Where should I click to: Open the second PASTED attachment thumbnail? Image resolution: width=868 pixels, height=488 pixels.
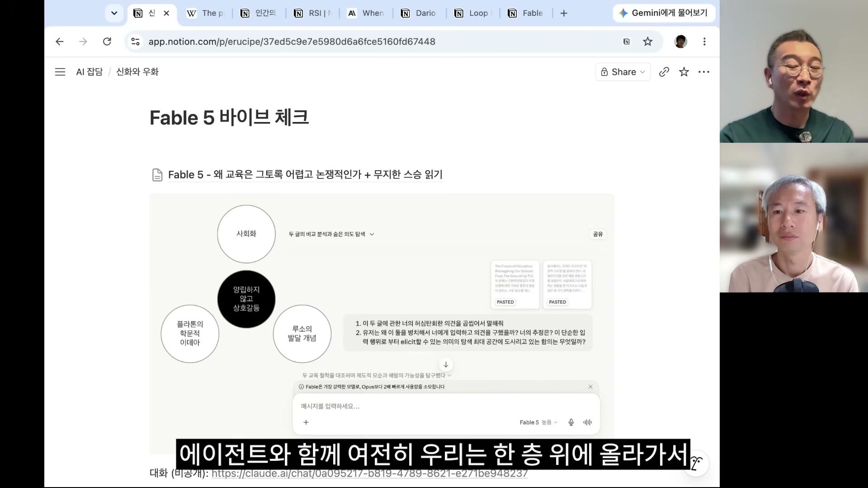click(x=567, y=284)
